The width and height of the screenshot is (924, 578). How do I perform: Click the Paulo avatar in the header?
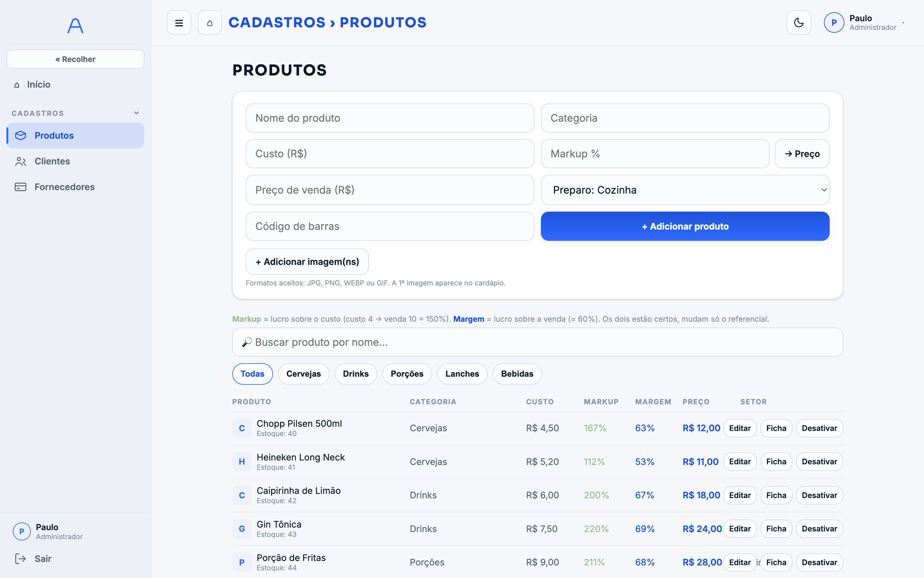834,22
